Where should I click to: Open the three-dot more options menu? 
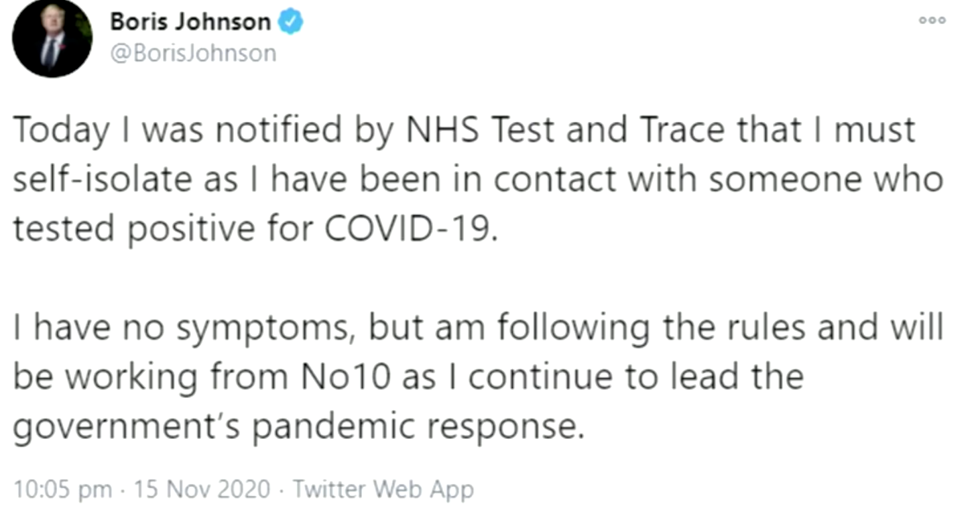pos(932,20)
